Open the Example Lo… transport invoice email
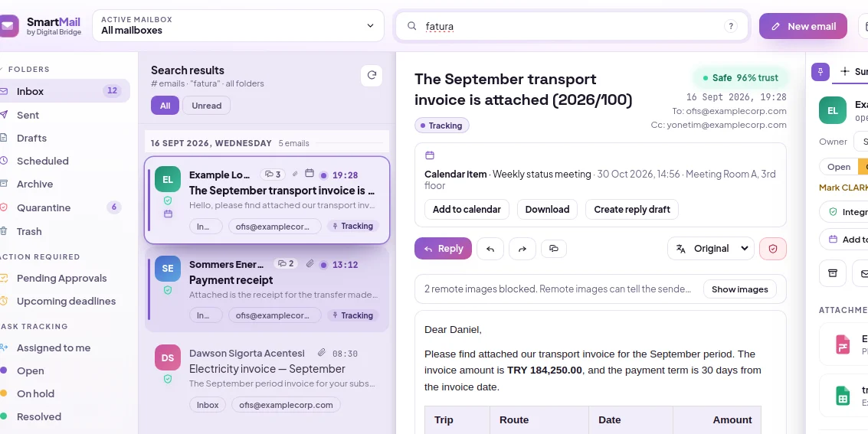Screen dimensions: 868x434 pyautogui.click(x=267, y=200)
